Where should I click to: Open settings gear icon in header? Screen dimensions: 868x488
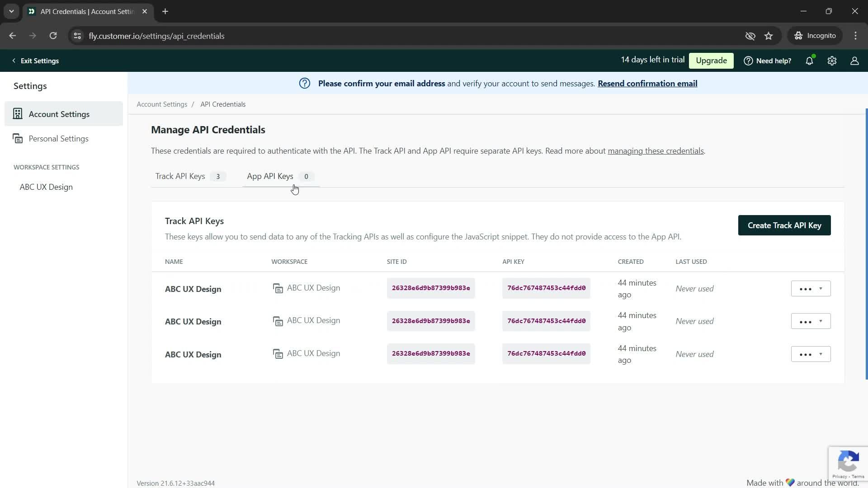[x=832, y=61]
